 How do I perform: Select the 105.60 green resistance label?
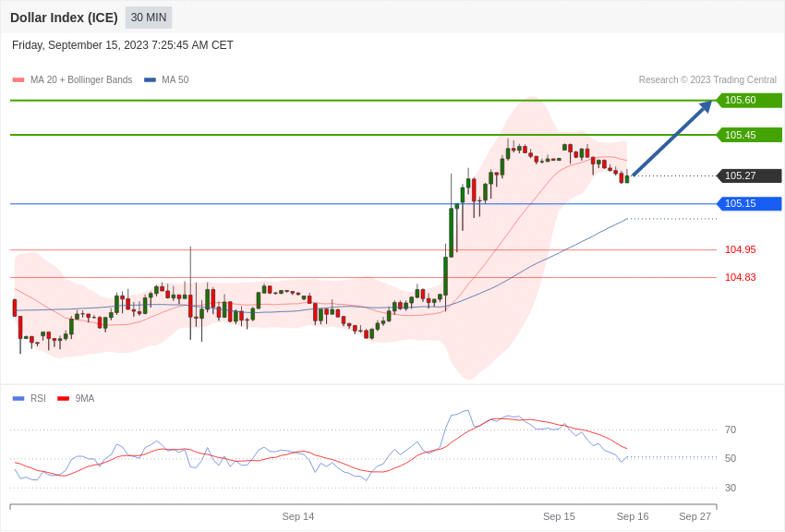click(750, 100)
